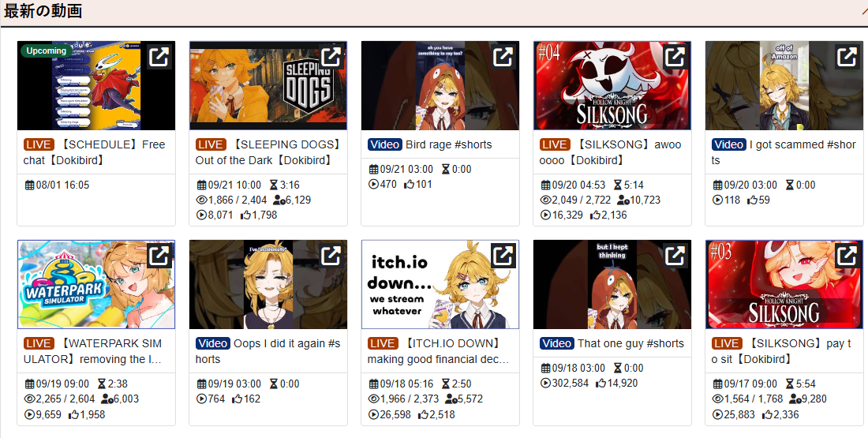Viewport: 868px width, 438px height.
Task: Click the Upcoming badge on schedule thumbnail
Action: (x=47, y=51)
